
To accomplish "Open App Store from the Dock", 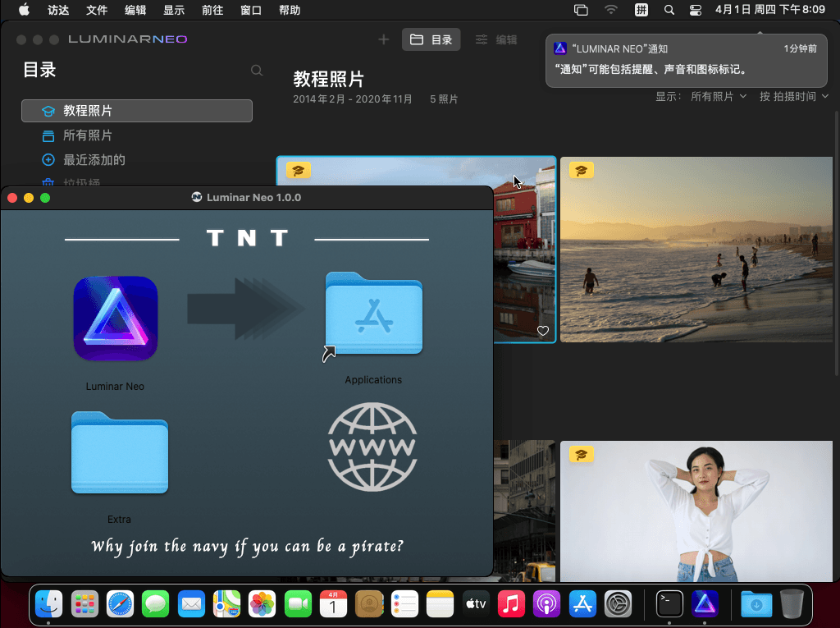I will pos(582,604).
